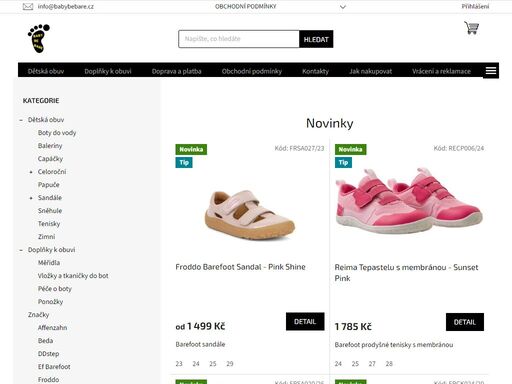The image size is (512, 384).
Task: Select the Ponožky category
Action: coord(50,302)
